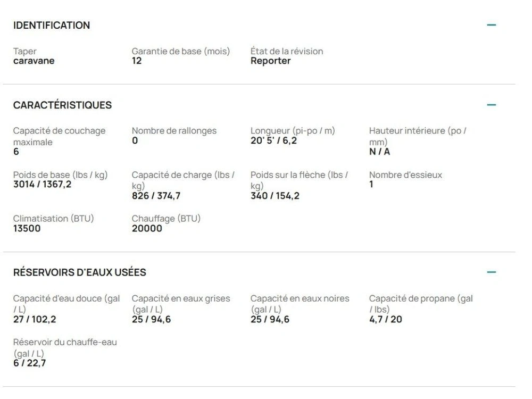Click the 'Climatisation (BTU)' value 13500

[x=27, y=229]
